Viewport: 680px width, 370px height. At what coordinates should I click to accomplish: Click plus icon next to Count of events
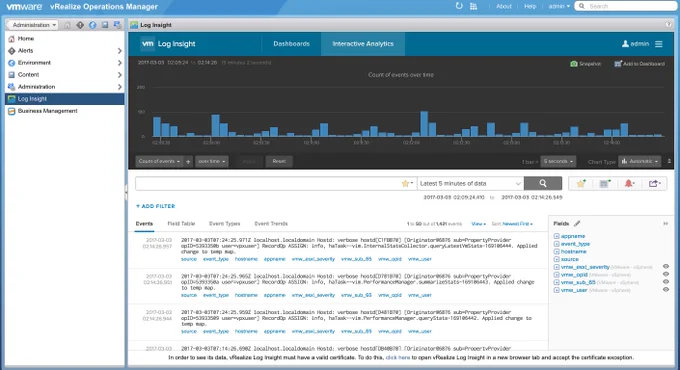(188, 161)
